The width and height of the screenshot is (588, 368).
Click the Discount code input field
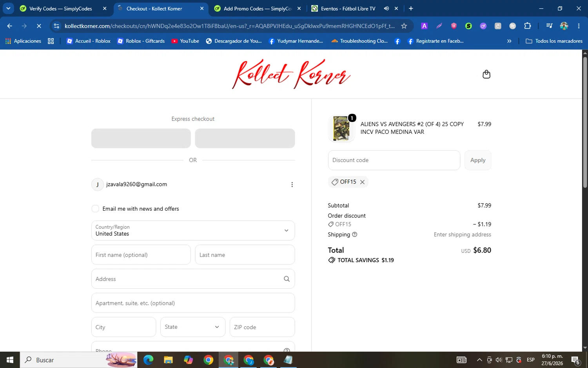point(394,160)
